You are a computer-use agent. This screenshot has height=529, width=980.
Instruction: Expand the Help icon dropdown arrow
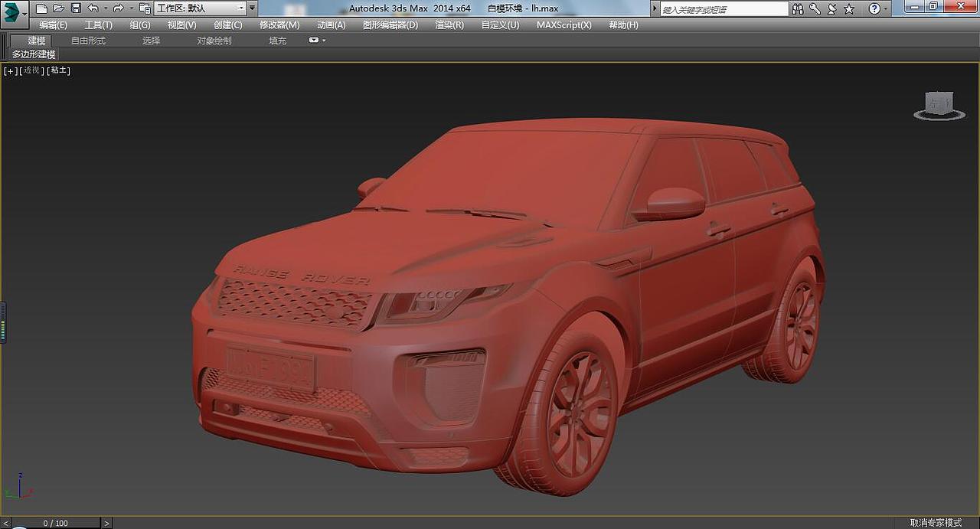coord(887,9)
